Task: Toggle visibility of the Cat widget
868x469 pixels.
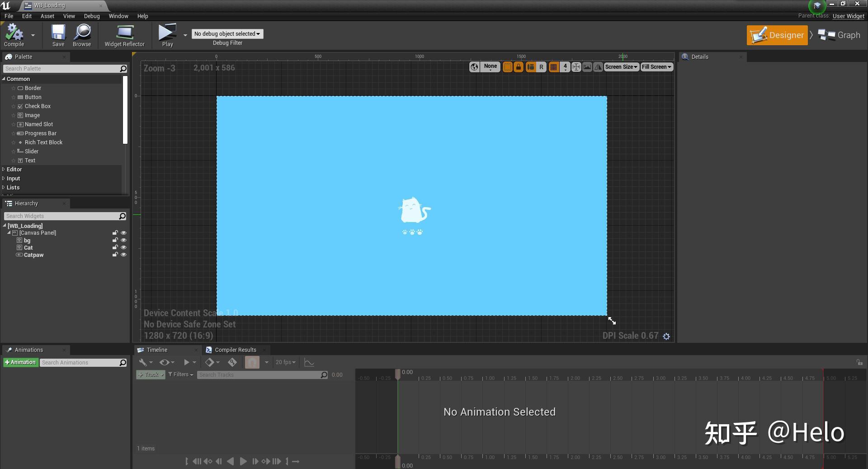Action: [x=123, y=247]
